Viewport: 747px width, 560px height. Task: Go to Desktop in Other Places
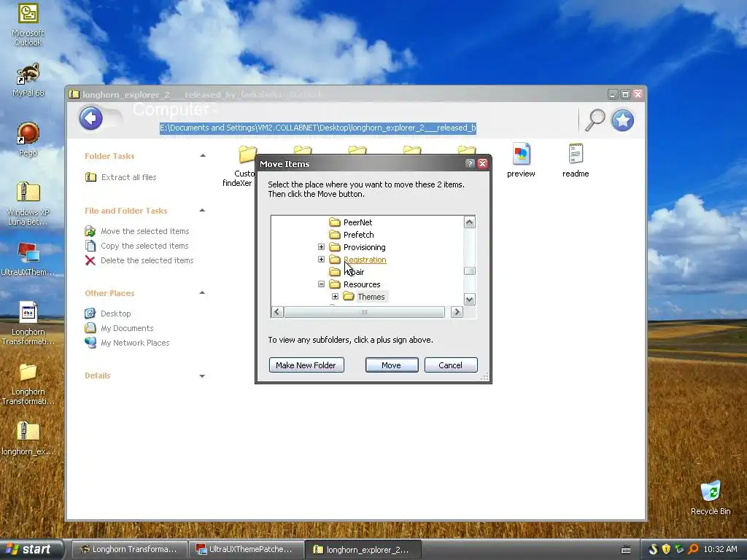(x=115, y=314)
